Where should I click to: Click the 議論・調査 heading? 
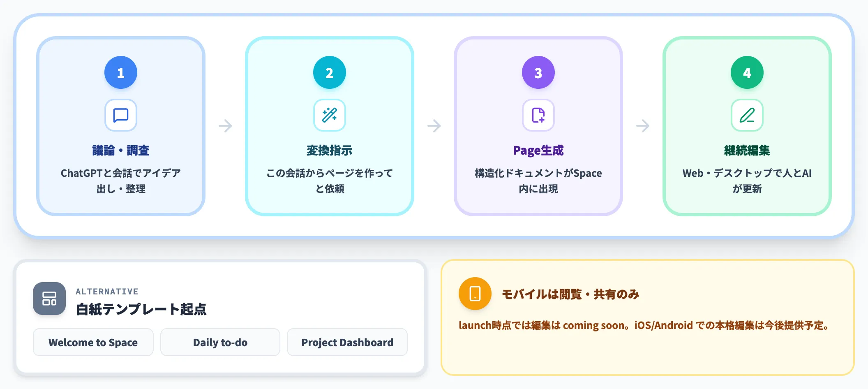(x=121, y=151)
